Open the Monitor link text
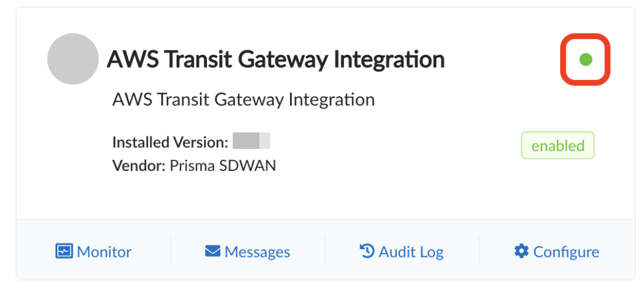This screenshot has width=644, height=291. pyautogui.click(x=104, y=252)
